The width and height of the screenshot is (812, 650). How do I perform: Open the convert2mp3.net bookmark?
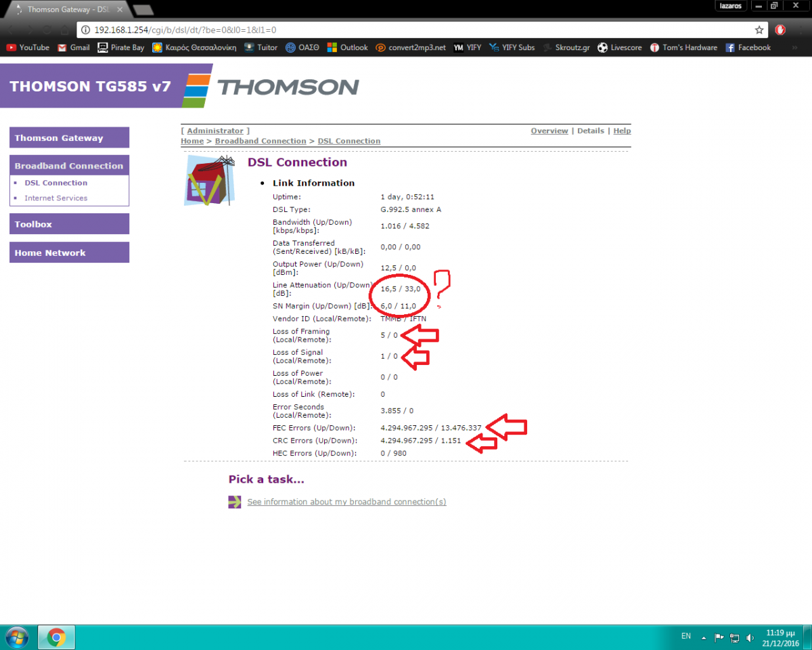[411, 47]
